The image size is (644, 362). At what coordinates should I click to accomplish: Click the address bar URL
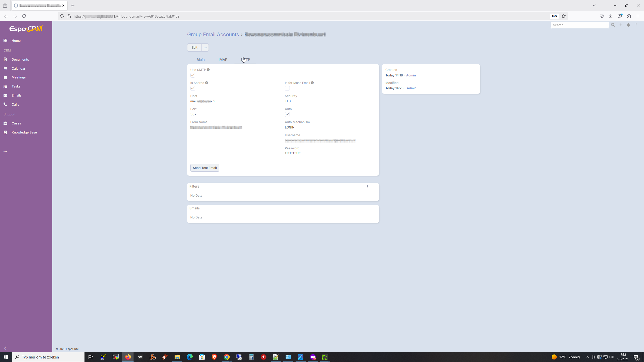click(x=127, y=16)
